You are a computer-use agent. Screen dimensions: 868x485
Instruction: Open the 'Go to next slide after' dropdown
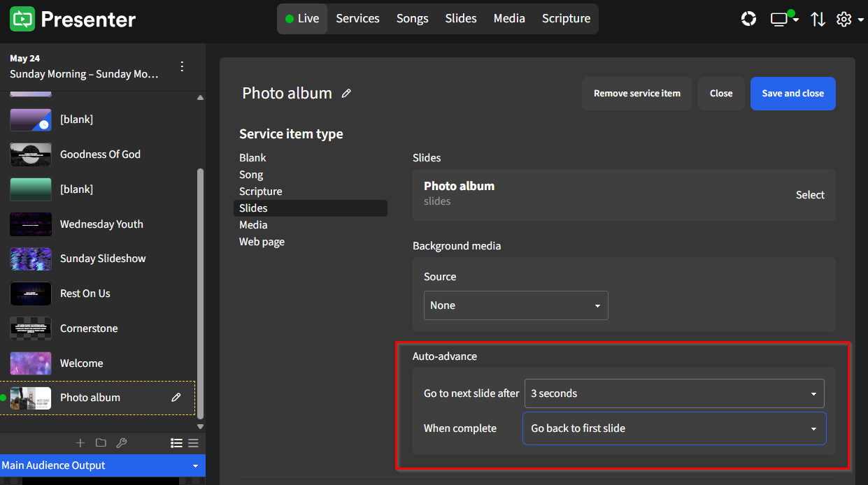click(x=674, y=393)
